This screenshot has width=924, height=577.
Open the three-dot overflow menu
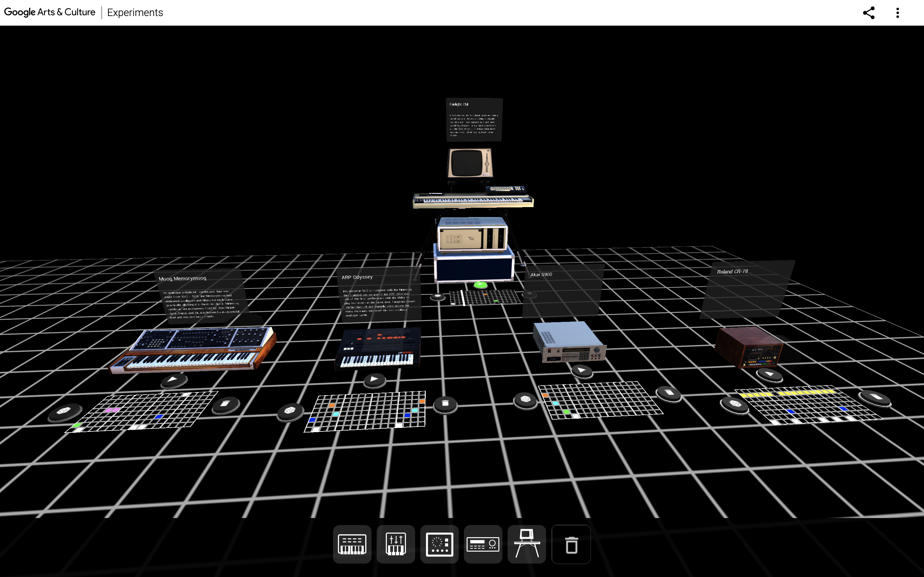coord(897,13)
